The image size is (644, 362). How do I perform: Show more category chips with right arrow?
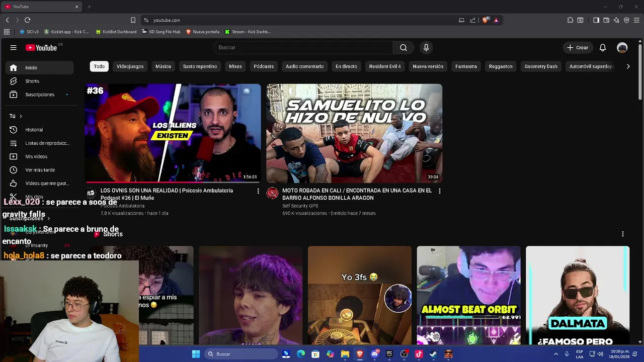click(x=628, y=66)
